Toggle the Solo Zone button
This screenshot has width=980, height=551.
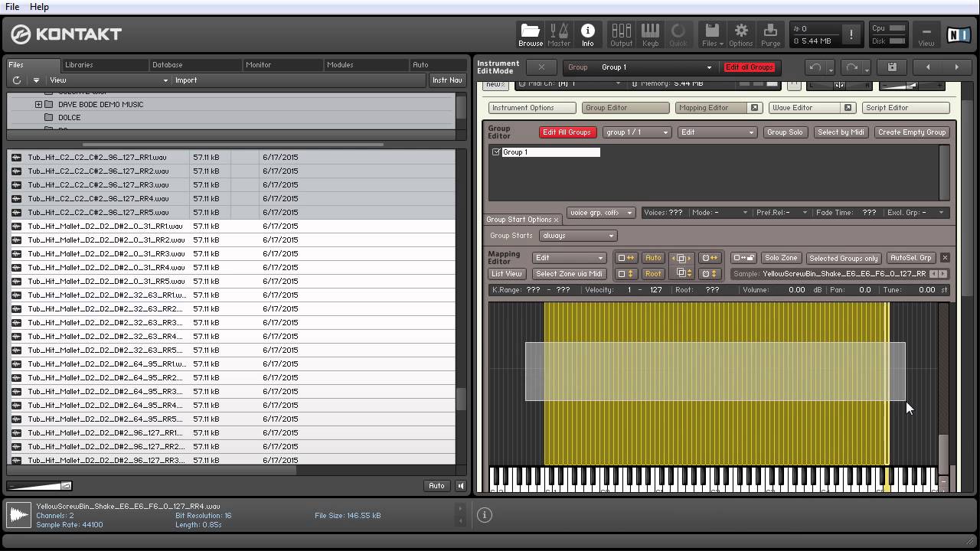point(781,258)
